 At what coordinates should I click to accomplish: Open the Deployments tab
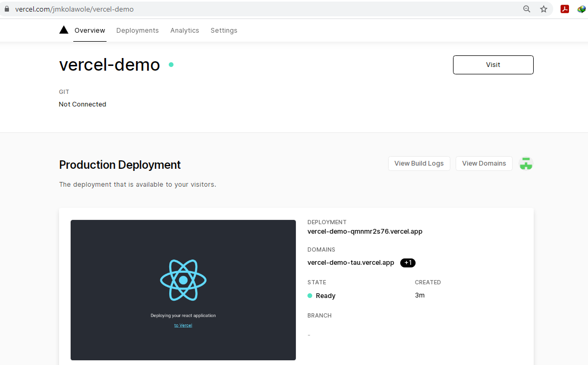point(137,31)
